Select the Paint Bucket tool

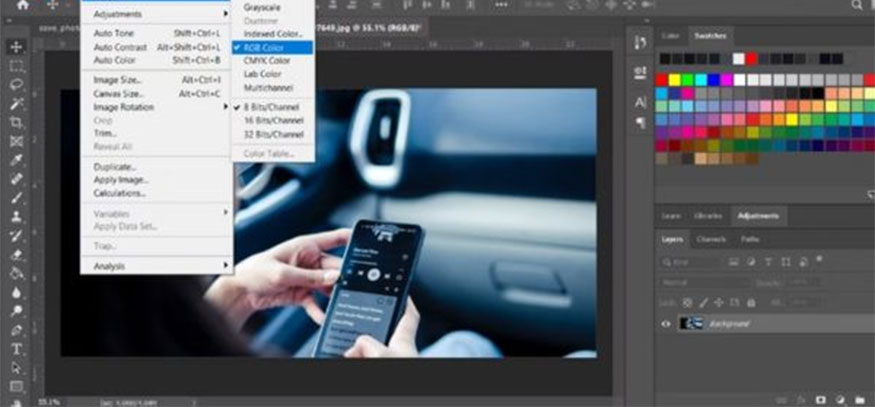tap(17, 273)
